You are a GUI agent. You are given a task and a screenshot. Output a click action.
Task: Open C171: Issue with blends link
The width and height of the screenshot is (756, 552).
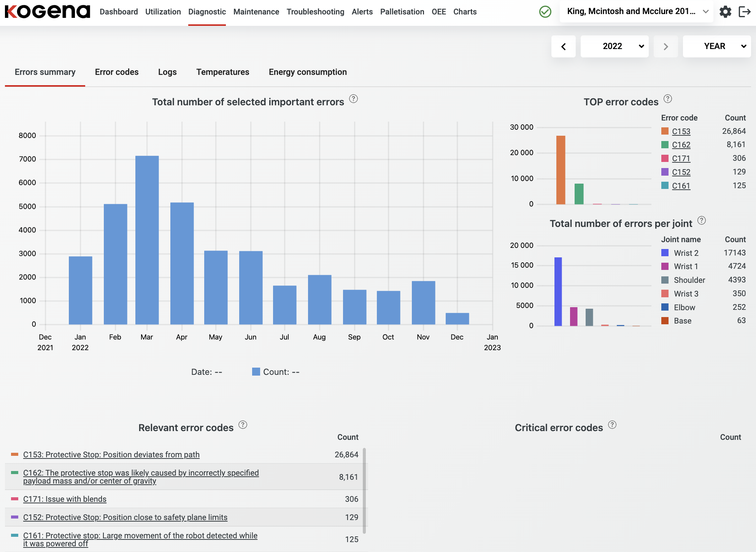tap(65, 499)
